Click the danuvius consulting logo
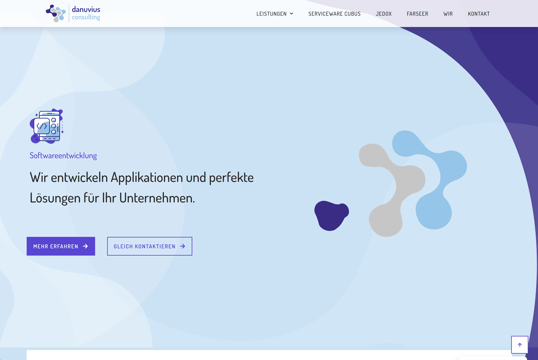This screenshot has width=538, height=360. pos(73,13)
